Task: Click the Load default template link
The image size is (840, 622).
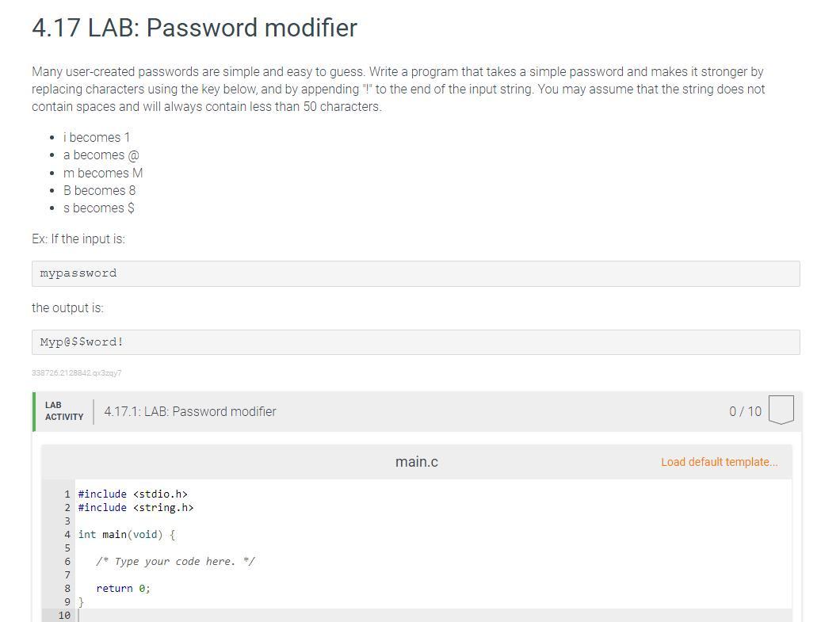Action: (x=719, y=462)
